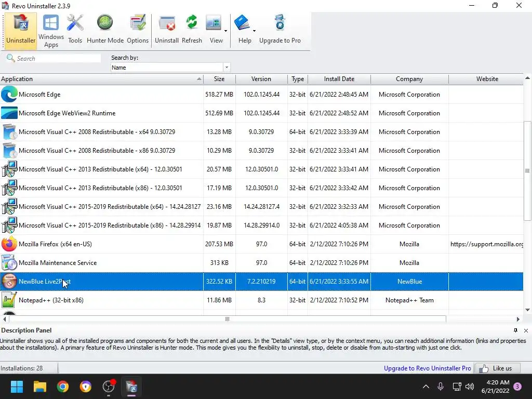The image size is (532, 399).
Task: Select Microsoft Edge WebView2 Runtime icon
Action: [x=9, y=113]
